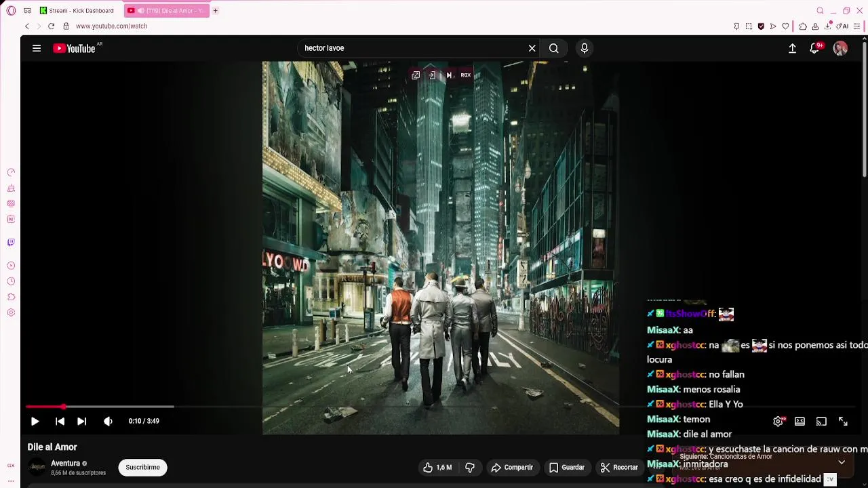The height and width of the screenshot is (488, 868).
Task: Open the YouTube notifications bell
Action: tap(815, 48)
